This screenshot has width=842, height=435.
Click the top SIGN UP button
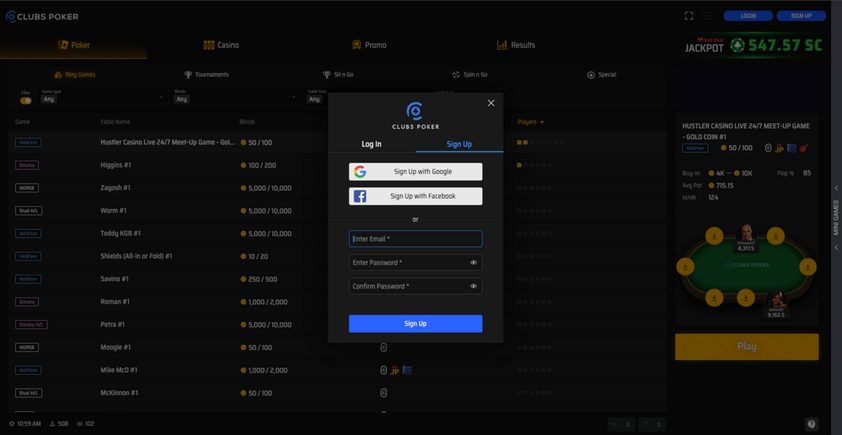[x=801, y=16]
